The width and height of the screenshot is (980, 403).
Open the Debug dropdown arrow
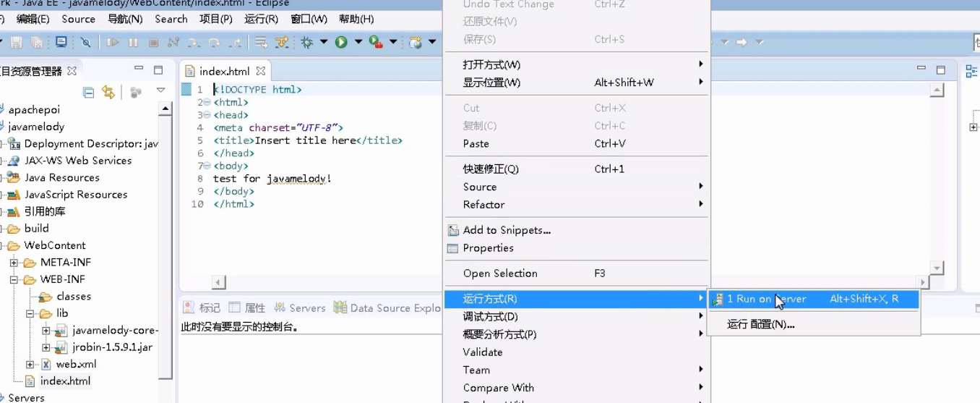(324, 43)
